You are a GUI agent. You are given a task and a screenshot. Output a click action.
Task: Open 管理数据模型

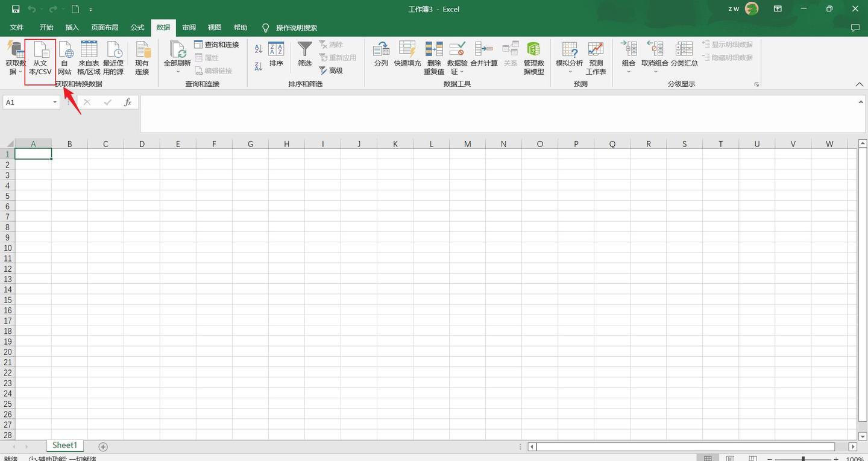pyautogui.click(x=533, y=57)
